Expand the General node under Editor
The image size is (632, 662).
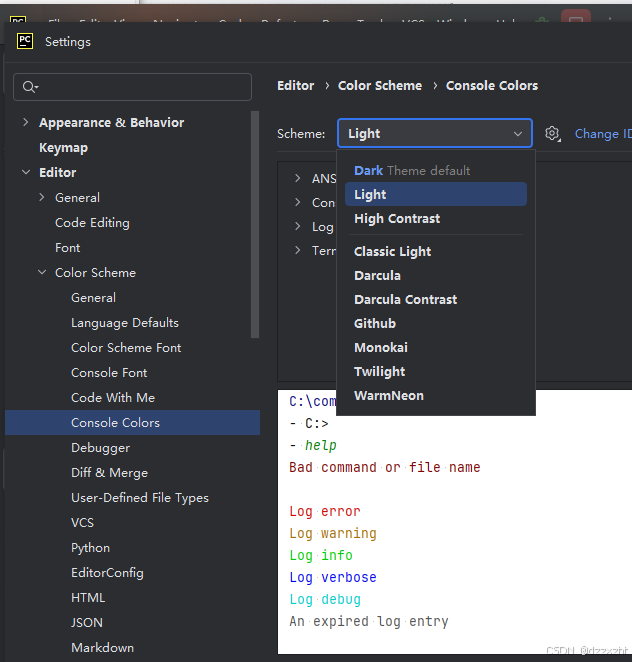tap(42, 197)
